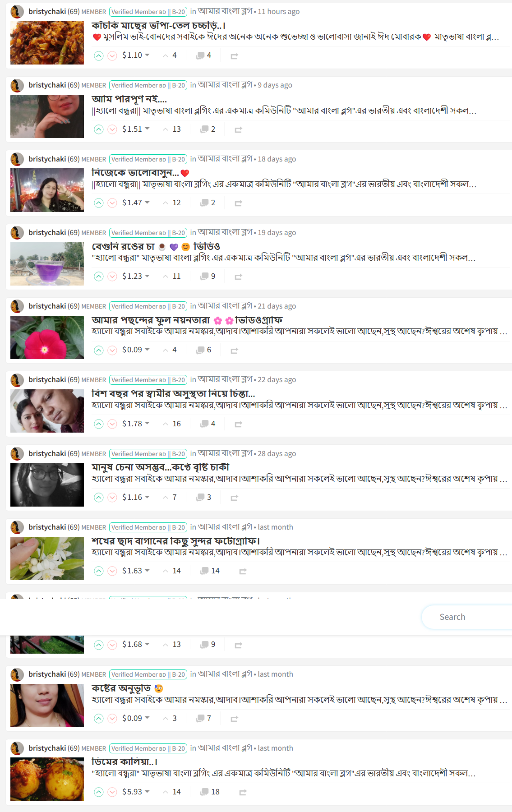
Task: Downvote the $1.16 black-and-white photo post
Action: 112,498
